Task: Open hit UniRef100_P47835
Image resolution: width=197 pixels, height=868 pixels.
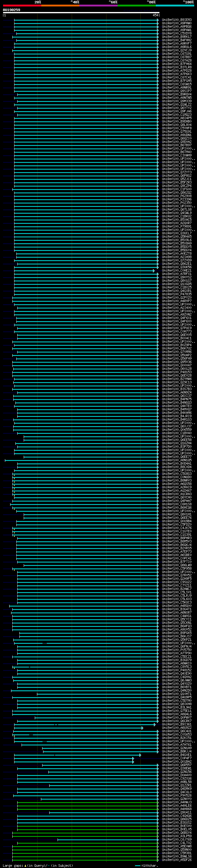Action: pyautogui.click(x=177, y=294)
